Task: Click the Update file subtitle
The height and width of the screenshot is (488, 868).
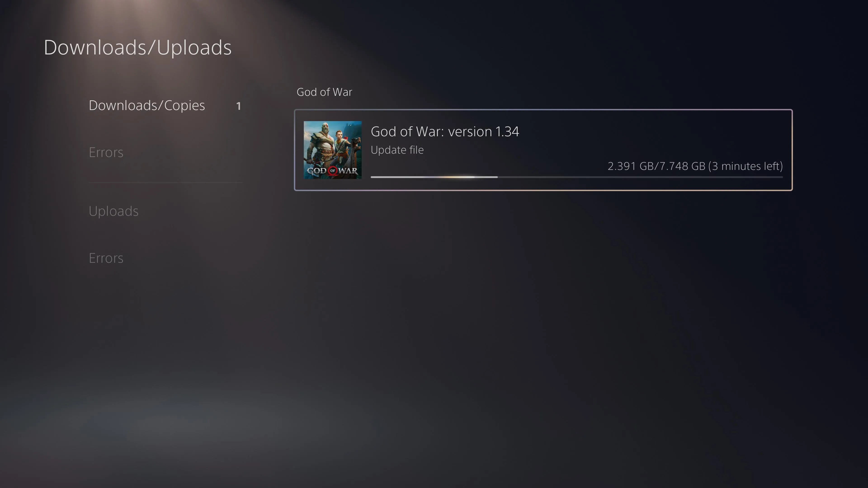Action: [397, 150]
